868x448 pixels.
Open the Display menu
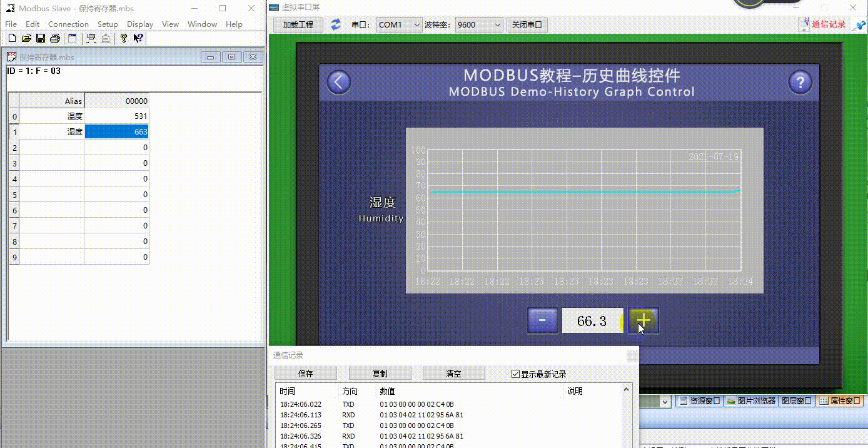pyautogui.click(x=140, y=24)
